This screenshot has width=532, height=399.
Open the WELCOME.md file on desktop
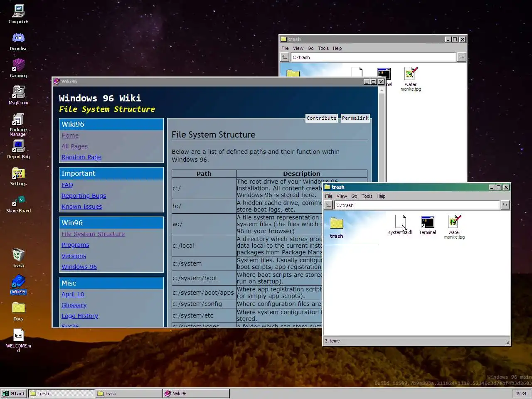[18, 341]
